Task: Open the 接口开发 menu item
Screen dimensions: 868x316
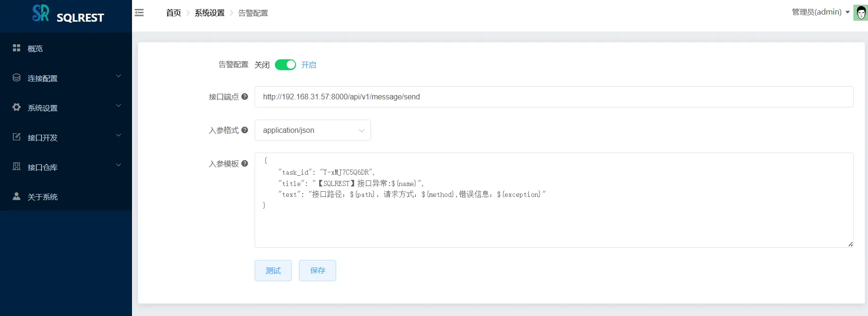Action: 66,137
